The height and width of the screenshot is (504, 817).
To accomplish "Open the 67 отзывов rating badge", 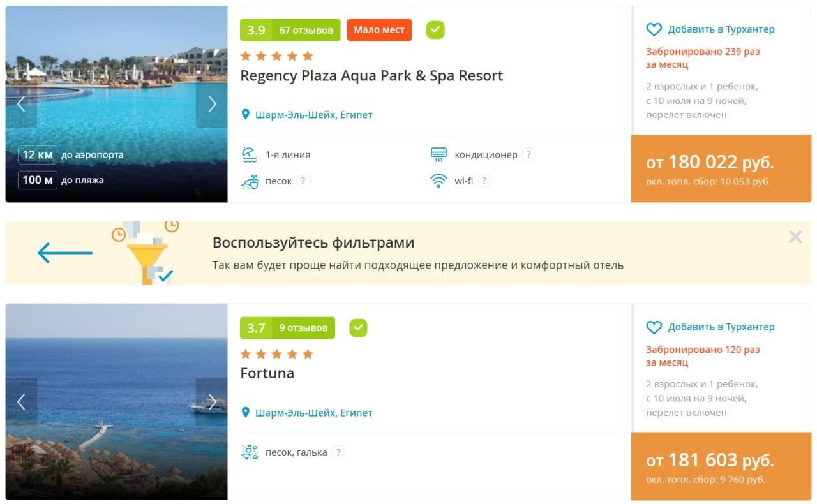I will coord(290,30).
